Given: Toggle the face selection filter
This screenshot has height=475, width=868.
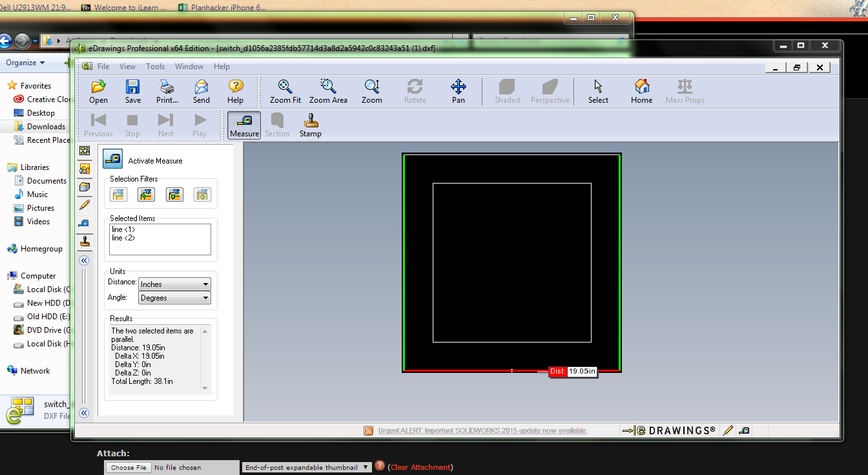Looking at the screenshot, I should pyautogui.click(x=118, y=194).
